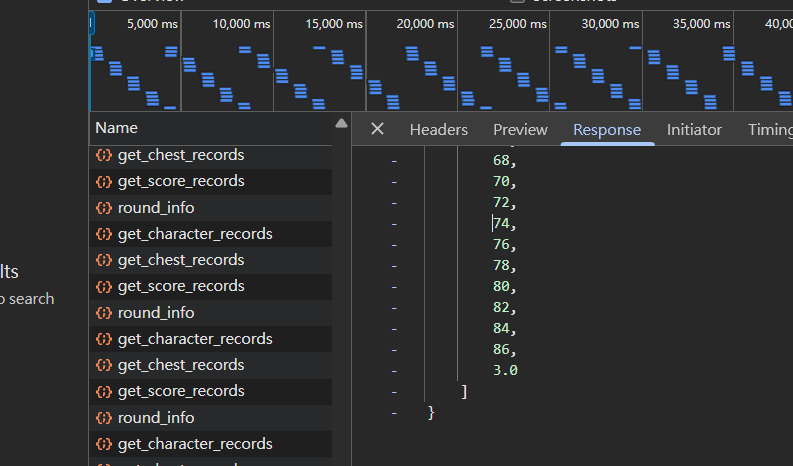
Task: Click the Name column sort arrow
Action: click(x=341, y=123)
